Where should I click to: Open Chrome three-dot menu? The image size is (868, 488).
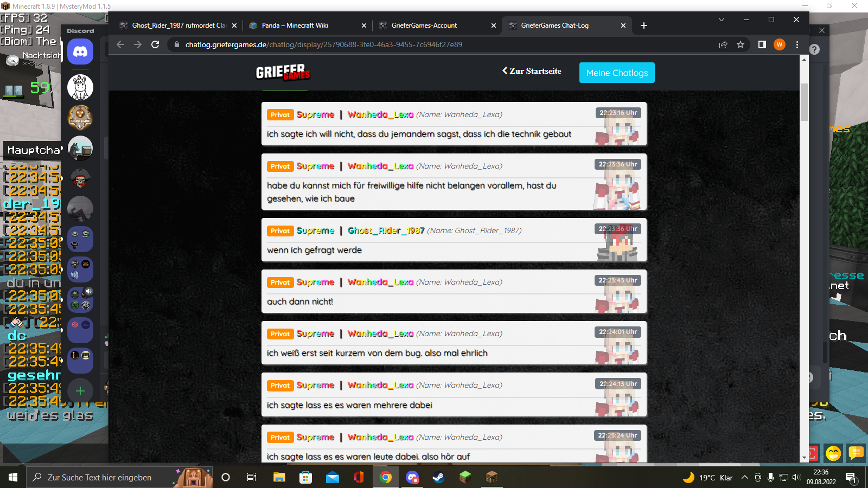click(797, 44)
